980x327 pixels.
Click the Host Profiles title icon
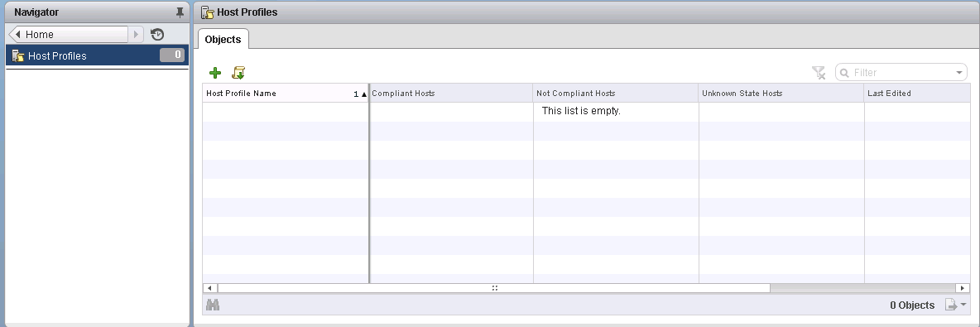click(x=208, y=12)
